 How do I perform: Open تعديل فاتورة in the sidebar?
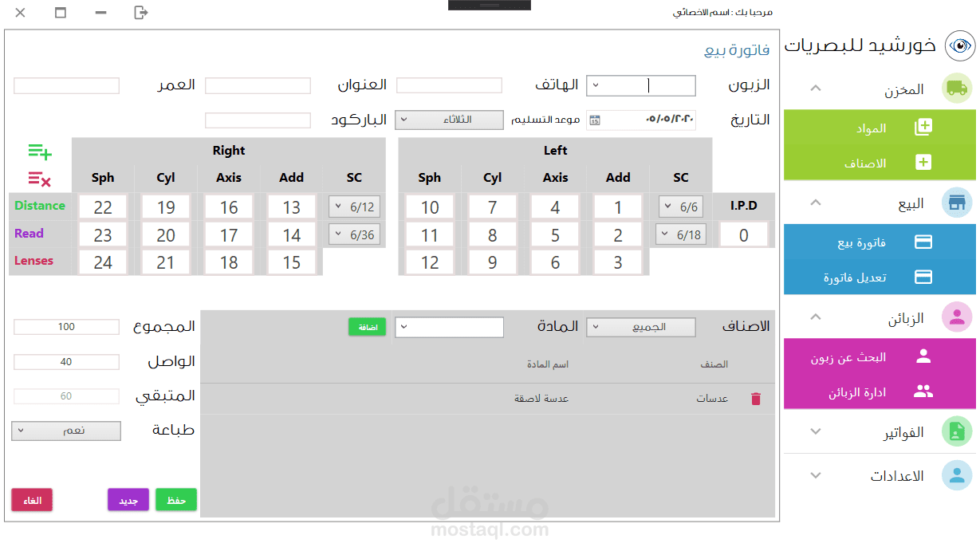[x=880, y=277]
